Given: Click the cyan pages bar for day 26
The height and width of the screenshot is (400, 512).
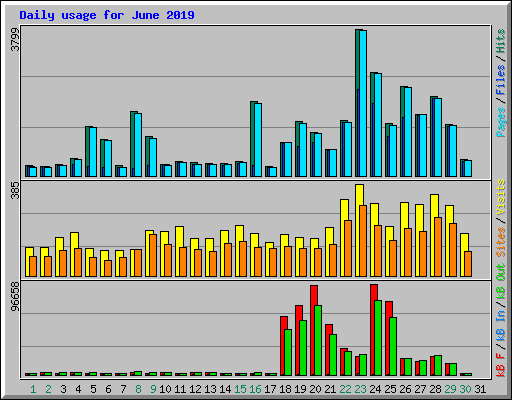Looking at the screenshot, I should pyautogui.click(x=408, y=132).
